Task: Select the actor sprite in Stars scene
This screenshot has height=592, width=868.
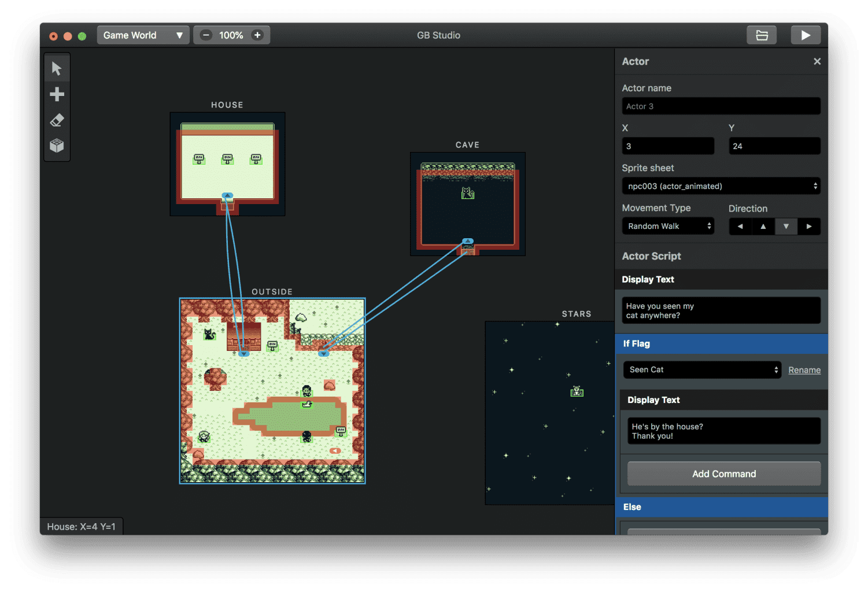Action: [x=577, y=392]
